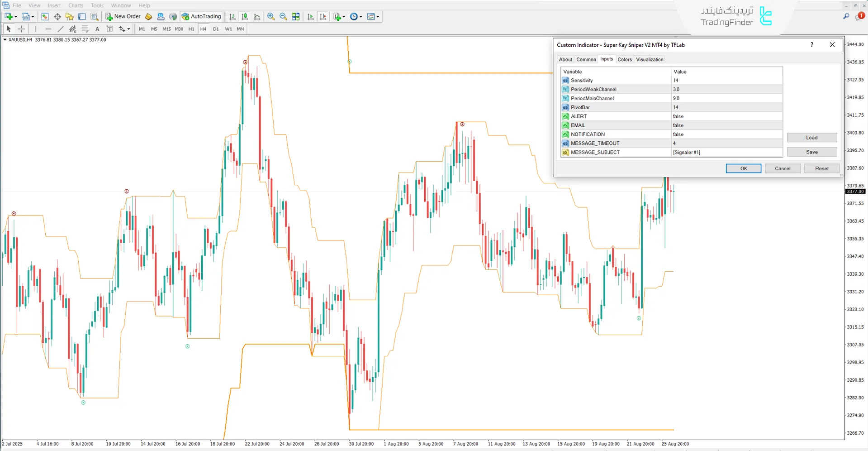Viewport: 868px width, 451px height.
Task: Click the Tile Windows icon
Action: [x=296, y=16]
